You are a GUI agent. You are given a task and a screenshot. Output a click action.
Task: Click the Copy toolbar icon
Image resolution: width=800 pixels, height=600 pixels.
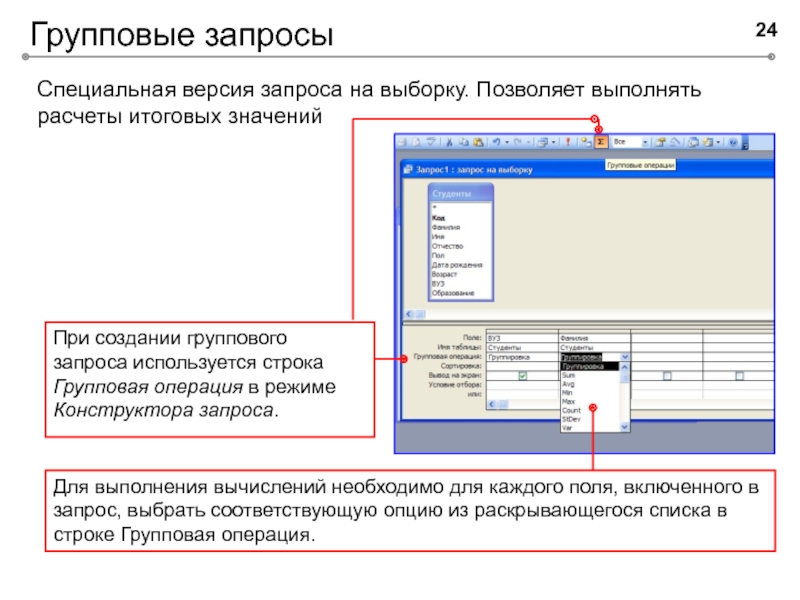tap(464, 142)
